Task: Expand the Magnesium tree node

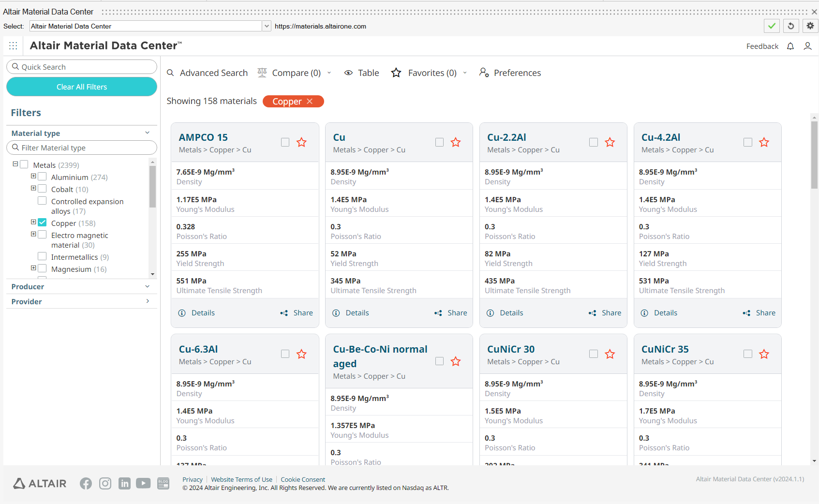Action: point(33,268)
